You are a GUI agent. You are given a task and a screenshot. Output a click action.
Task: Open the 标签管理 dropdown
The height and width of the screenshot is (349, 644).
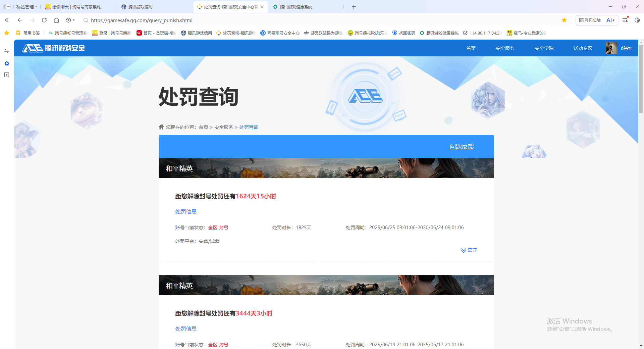tap(27, 7)
